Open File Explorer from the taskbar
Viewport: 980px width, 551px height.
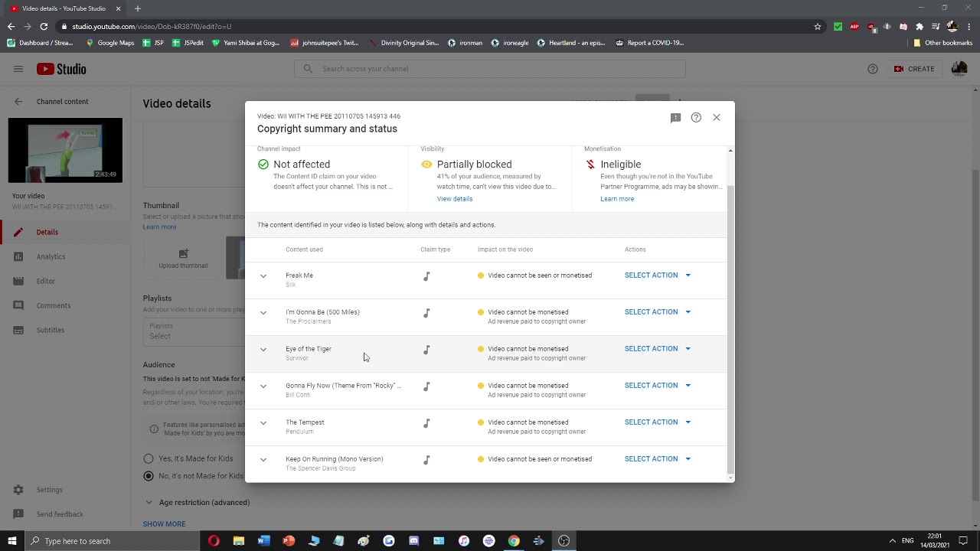239,541
